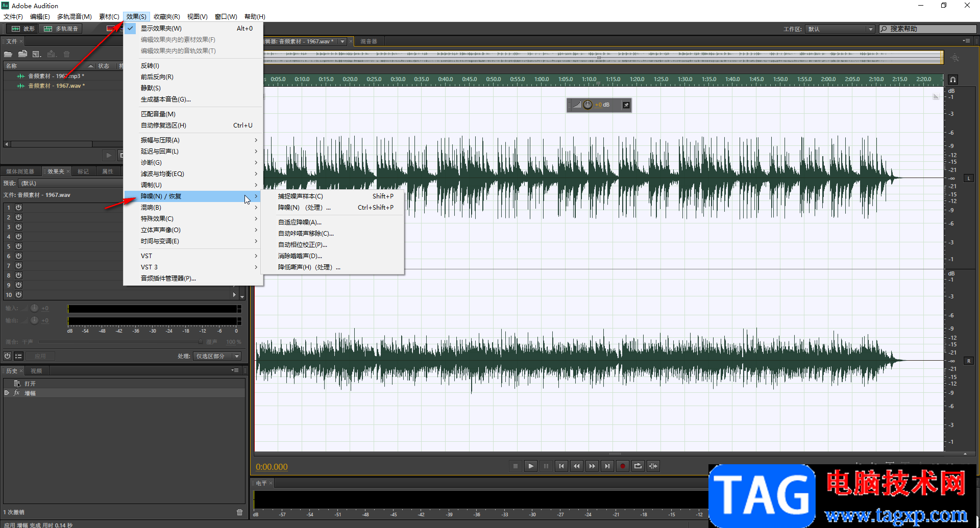Switch to the 属性 tab

[x=108, y=171]
